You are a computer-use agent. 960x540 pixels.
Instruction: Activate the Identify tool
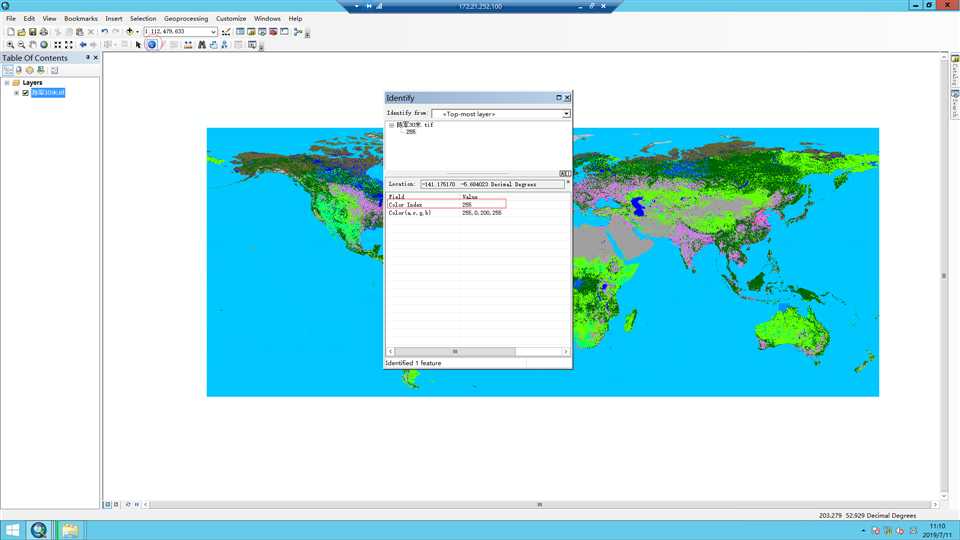tap(152, 45)
